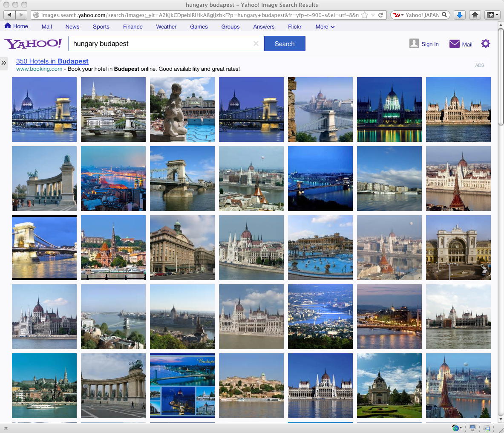The width and height of the screenshot is (504, 433).
Task: Open Flickr in the top navigation
Action: click(x=294, y=27)
